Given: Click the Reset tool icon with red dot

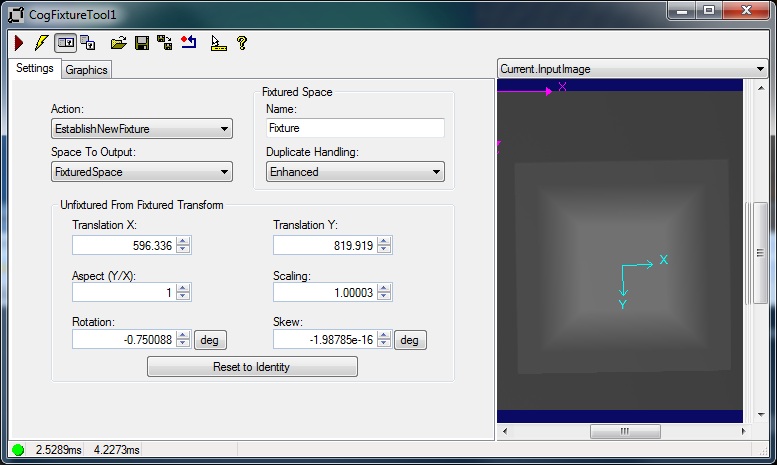Looking at the screenshot, I should [x=189, y=43].
